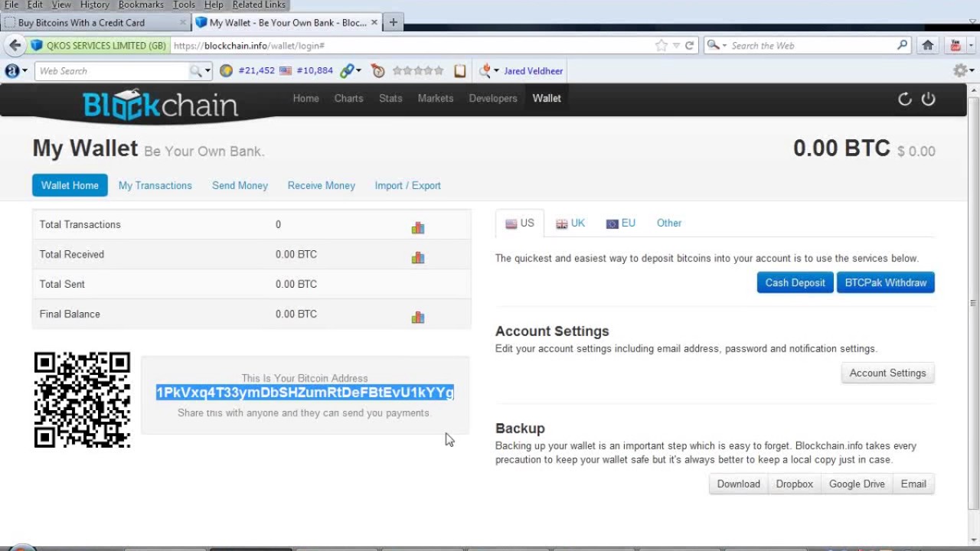Image resolution: width=980 pixels, height=551 pixels.
Task: Back up wallet to Google Drive
Action: [x=857, y=484]
